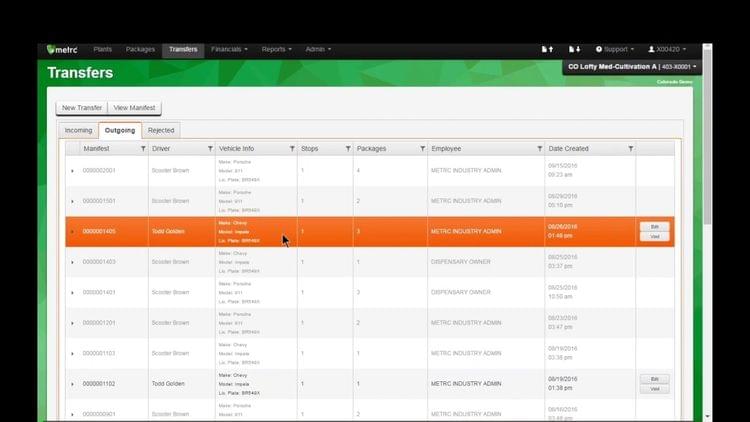Select manifest number 0000002001
The height and width of the screenshot is (422, 750).
tap(99, 170)
